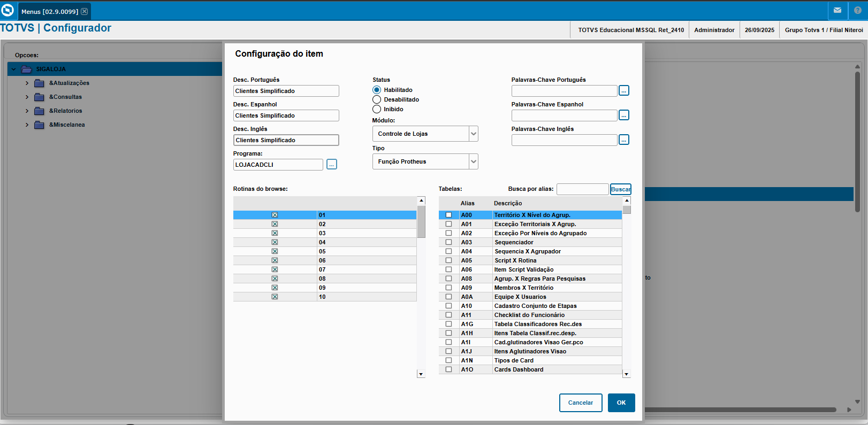Confirm with the OK button
The height and width of the screenshot is (425, 868).
pos(621,403)
